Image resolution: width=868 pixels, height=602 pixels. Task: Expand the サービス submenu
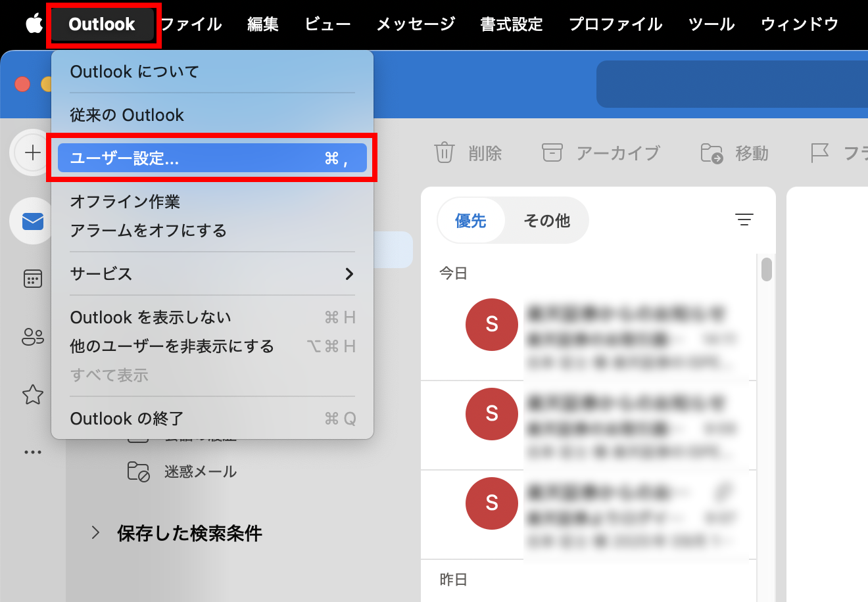pos(212,274)
